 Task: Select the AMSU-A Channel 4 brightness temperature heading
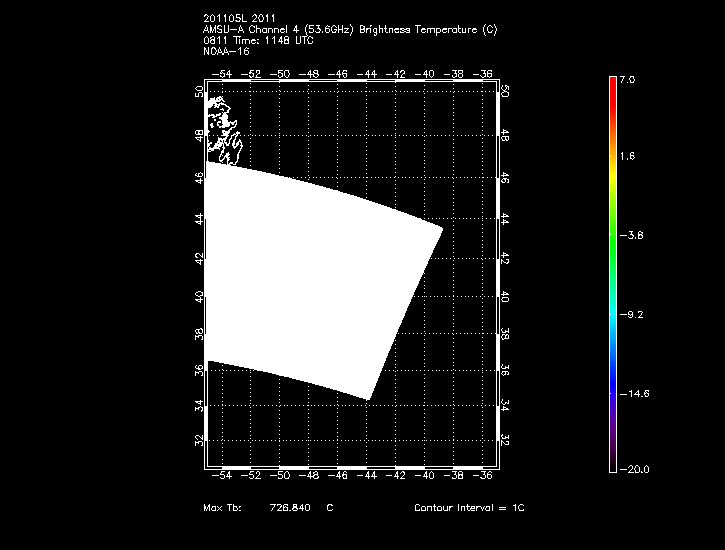tap(348, 30)
